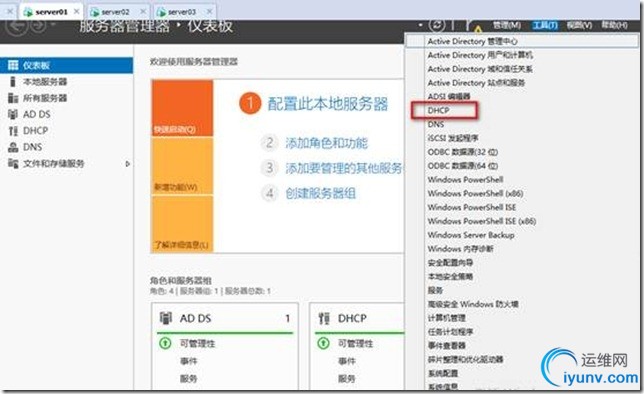Open ODBC 数据源(32 位) entry

click(522, 152)
